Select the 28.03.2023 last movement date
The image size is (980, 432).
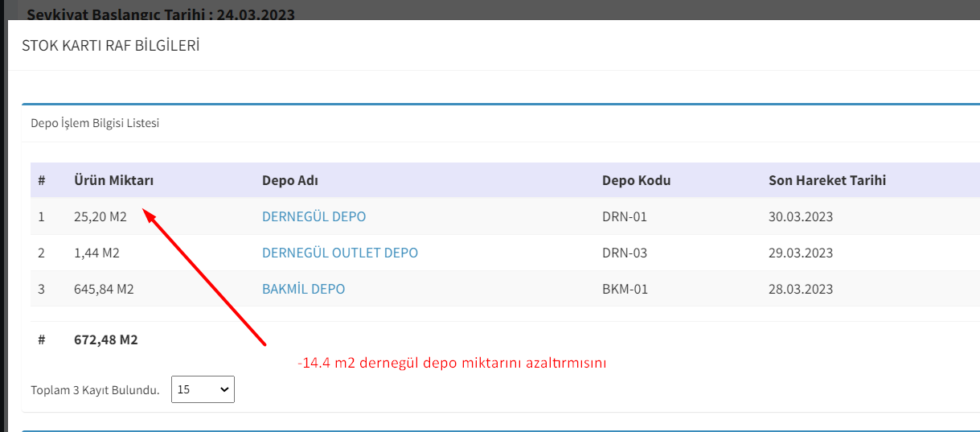pos(800,289)
